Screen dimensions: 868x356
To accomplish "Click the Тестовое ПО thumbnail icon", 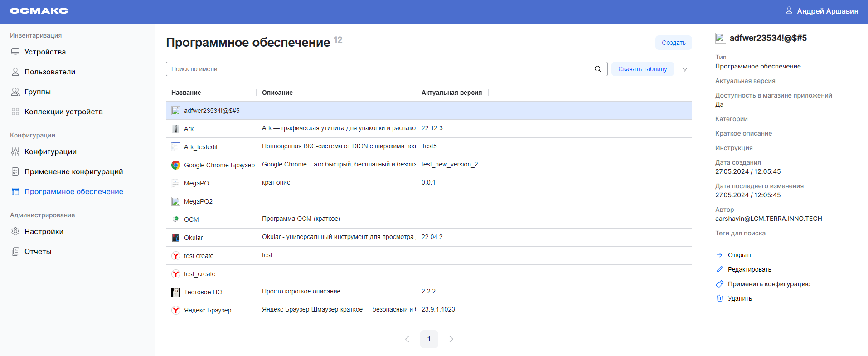I will [175, 292].
